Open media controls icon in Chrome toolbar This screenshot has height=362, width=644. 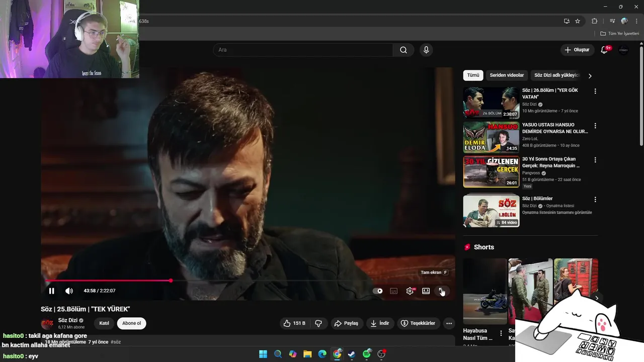(x=612, y=21)
